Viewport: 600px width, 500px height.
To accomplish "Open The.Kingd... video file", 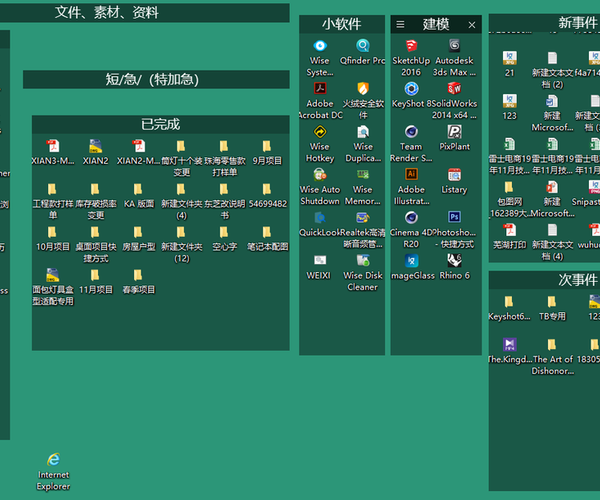I will (510, 345).
